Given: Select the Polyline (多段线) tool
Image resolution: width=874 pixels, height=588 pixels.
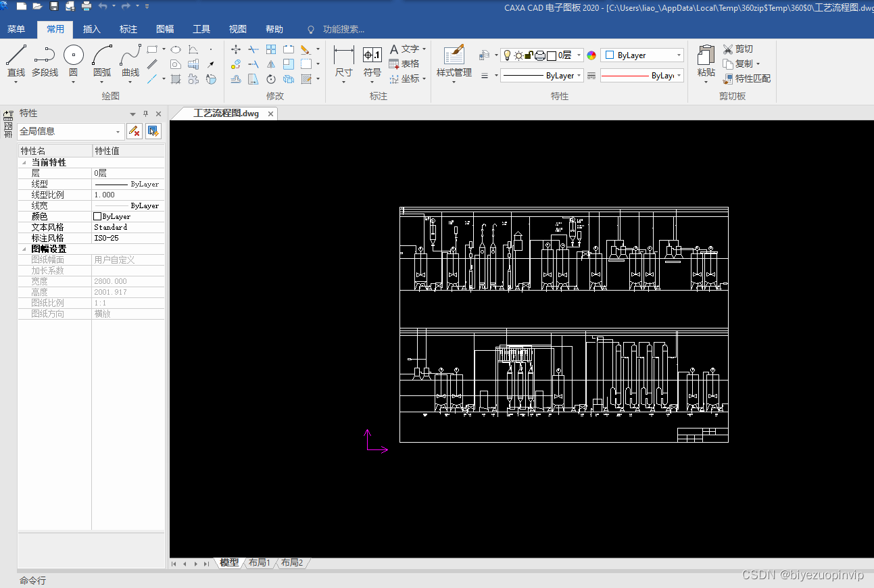Looking at the screenshot, I should click(45, 61).
